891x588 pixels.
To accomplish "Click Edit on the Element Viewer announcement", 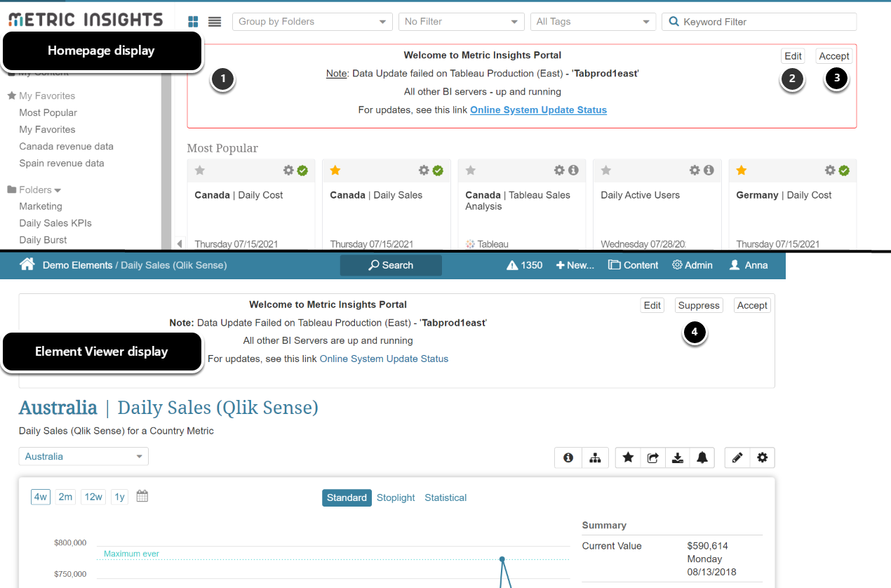I will pyautogui.click(x=652, y=305).
